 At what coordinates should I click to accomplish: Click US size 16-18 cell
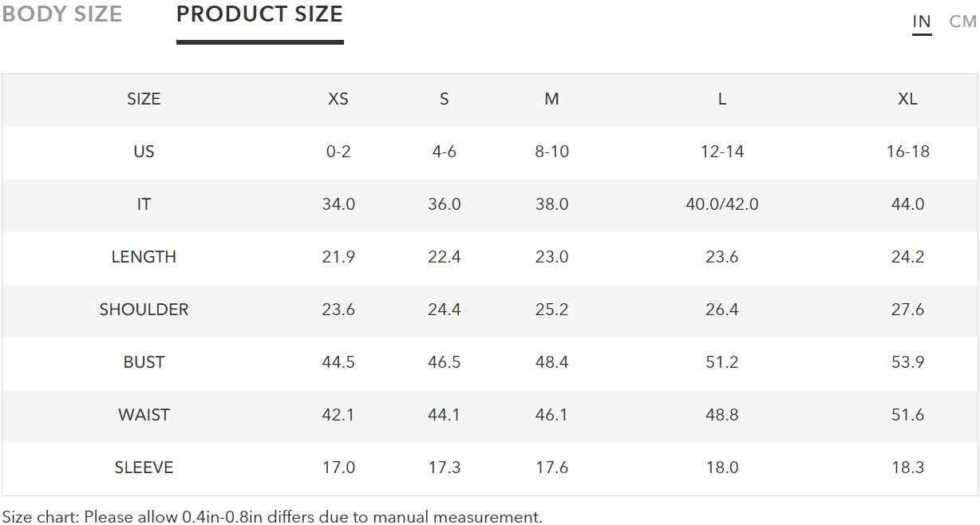tap(907, 152)
